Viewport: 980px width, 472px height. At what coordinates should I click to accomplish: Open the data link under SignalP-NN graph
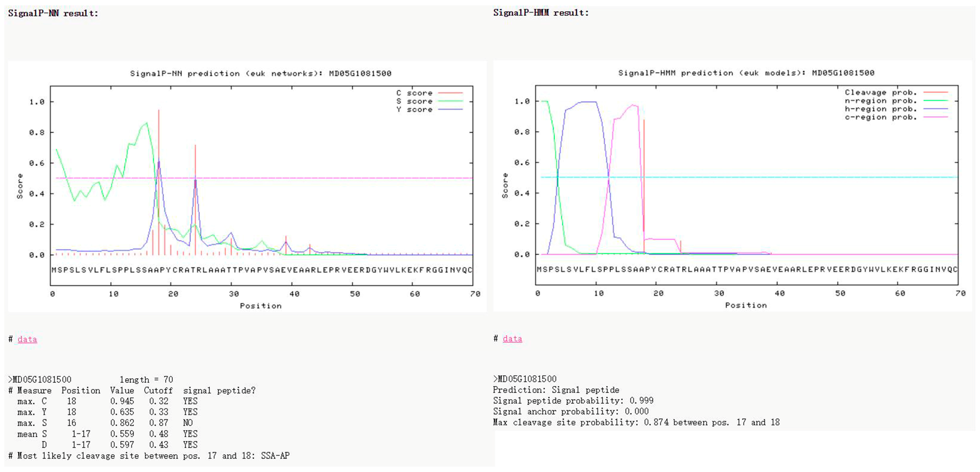(27, 339)
